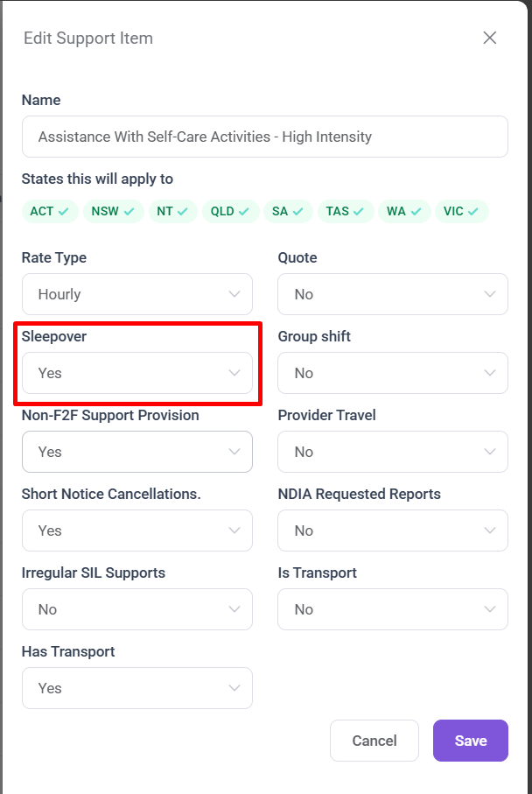Open the Sleepover dropdown

pyautogui.click(x=136, y=373)
